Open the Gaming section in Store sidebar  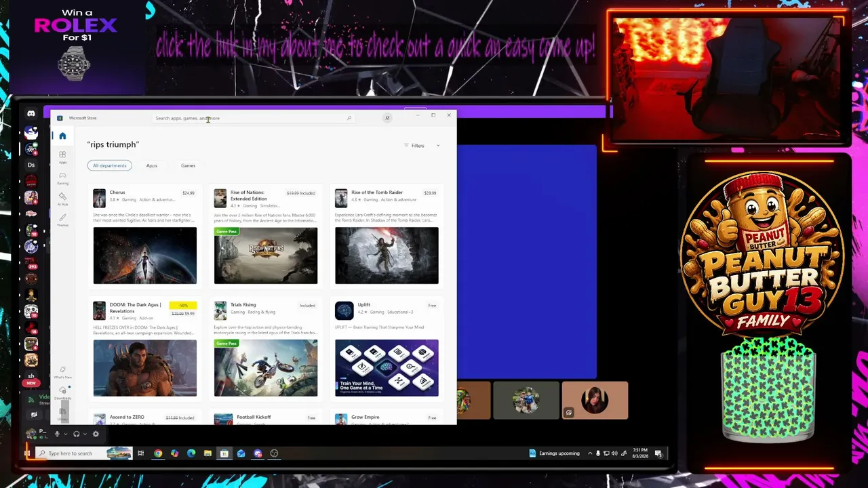coord(62,178)
